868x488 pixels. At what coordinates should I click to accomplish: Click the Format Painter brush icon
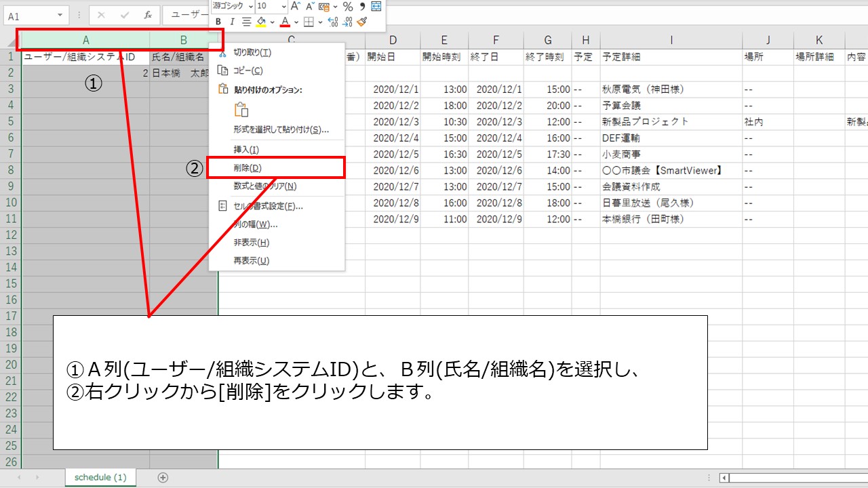tap(362, 22)
